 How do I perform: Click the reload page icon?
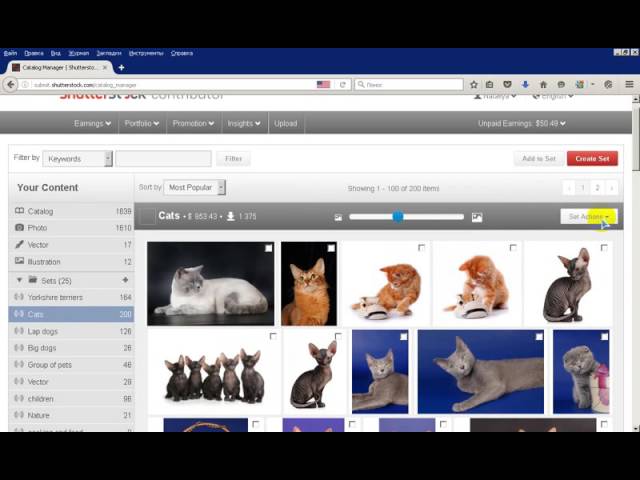(342, 84)
